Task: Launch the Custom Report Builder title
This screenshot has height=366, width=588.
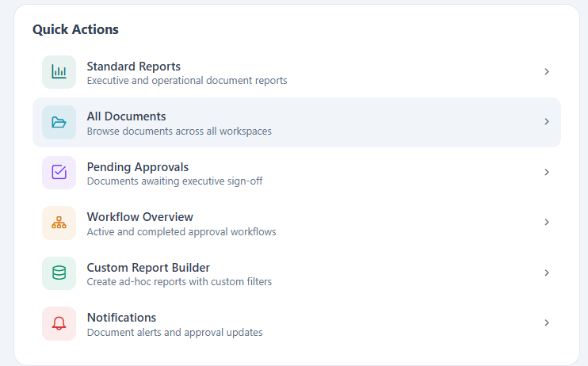Action: (x=148, y=268)
